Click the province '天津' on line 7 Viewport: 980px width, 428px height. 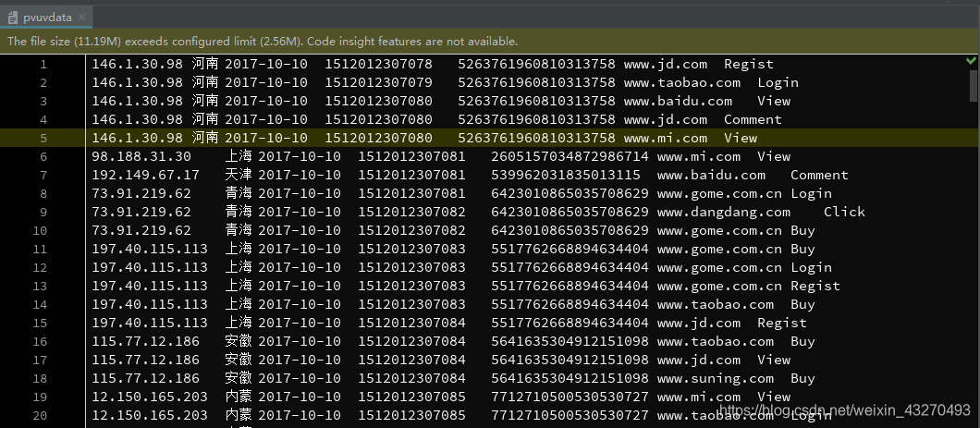point(239,175)
